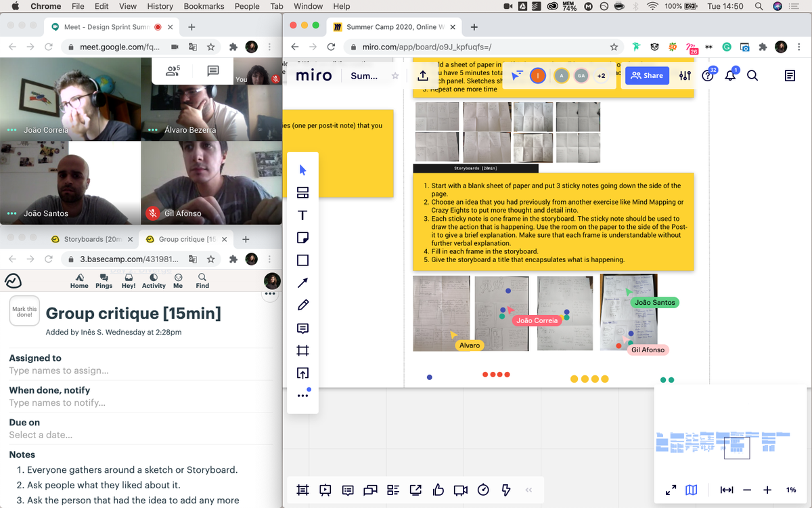This screenshot has width=812, height=508.
Task: Expand hidden collaborators with the +2 avatar
Action: (x=601, y=76)
